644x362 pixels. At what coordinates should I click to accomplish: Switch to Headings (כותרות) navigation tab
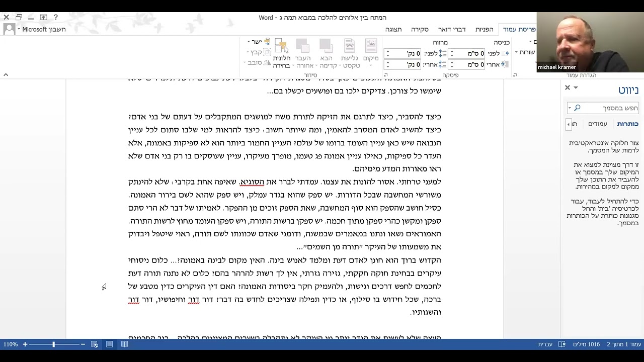coord(627,124)
